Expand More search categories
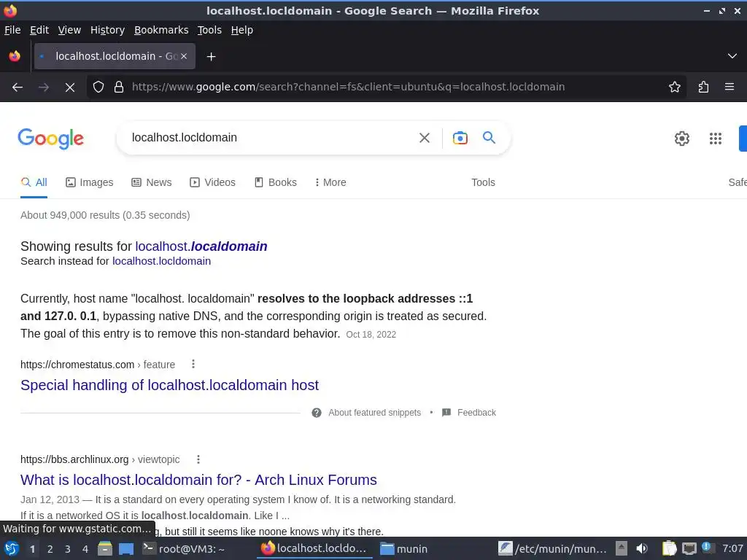747x560 pixels. [x=330, y=182]
